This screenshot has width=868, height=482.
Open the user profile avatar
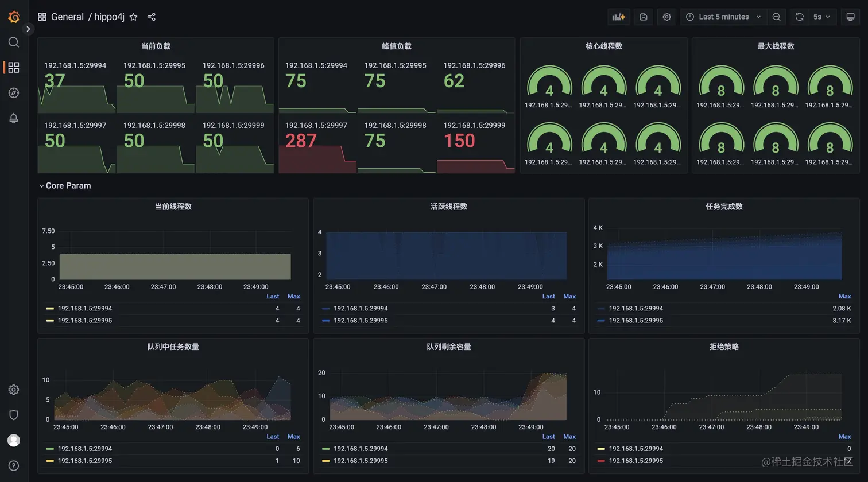point(14,440)
